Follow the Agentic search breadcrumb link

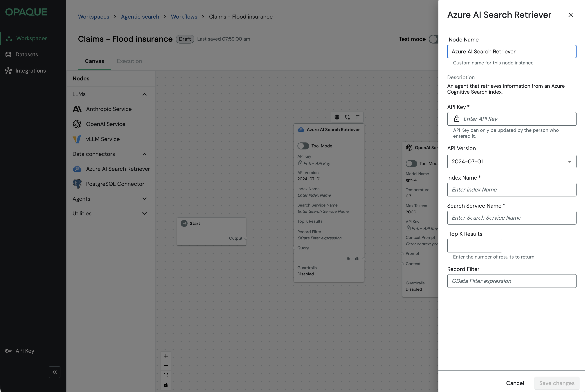[140, 17]
